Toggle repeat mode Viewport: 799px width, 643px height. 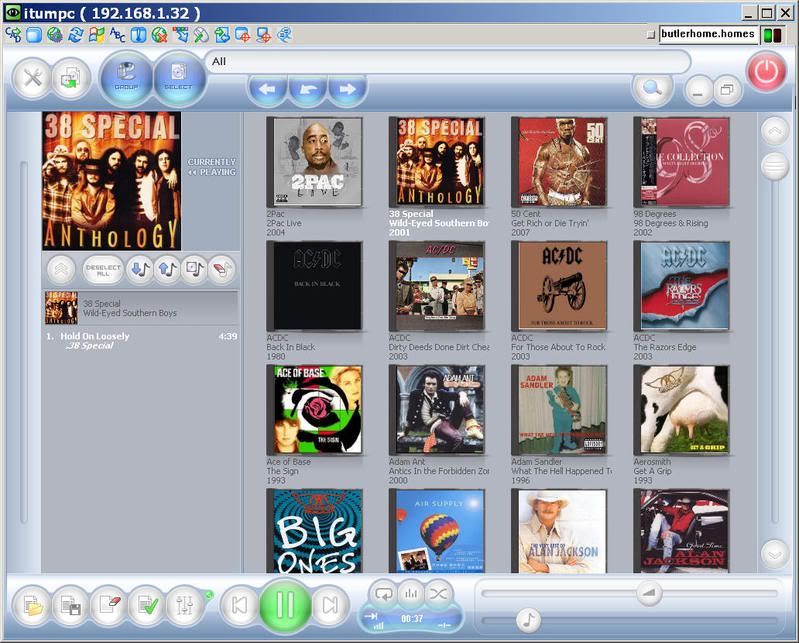pyautogui.click(x=383, y=593)
